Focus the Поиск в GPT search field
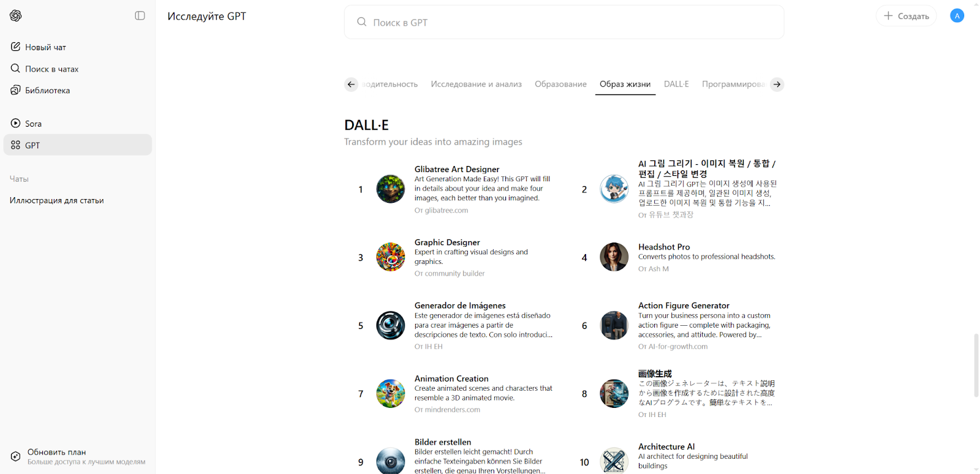 coord(563,22)
